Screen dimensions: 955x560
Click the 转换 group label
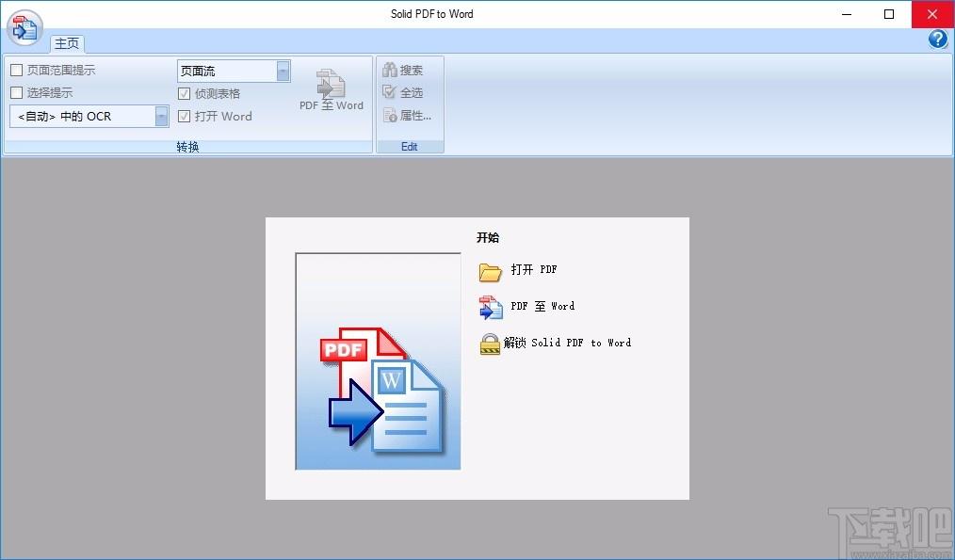[187, 147]
